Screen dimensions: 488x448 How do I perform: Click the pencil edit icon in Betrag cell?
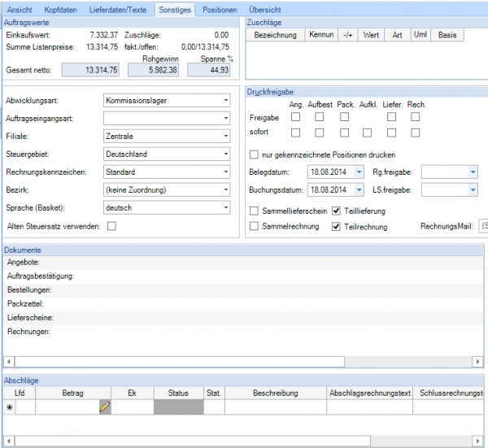click(104, 407)
